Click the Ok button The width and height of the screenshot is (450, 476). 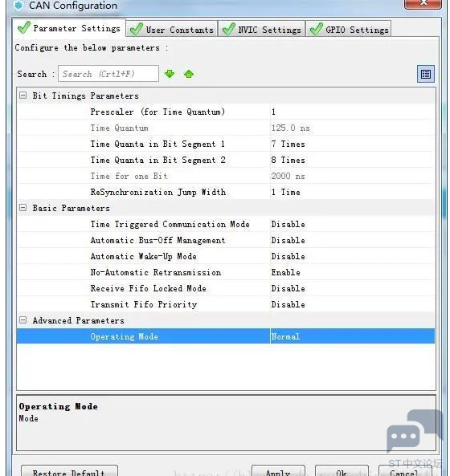click(342, 471)
